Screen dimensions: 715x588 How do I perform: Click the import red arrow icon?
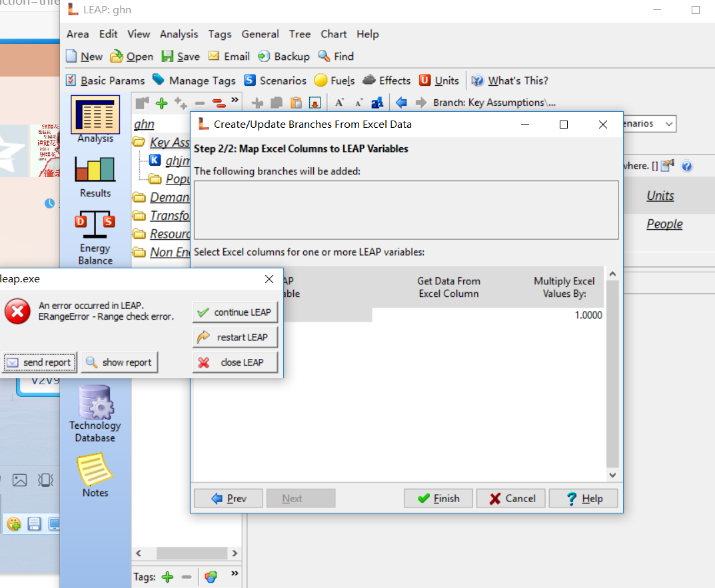(315, 103)
